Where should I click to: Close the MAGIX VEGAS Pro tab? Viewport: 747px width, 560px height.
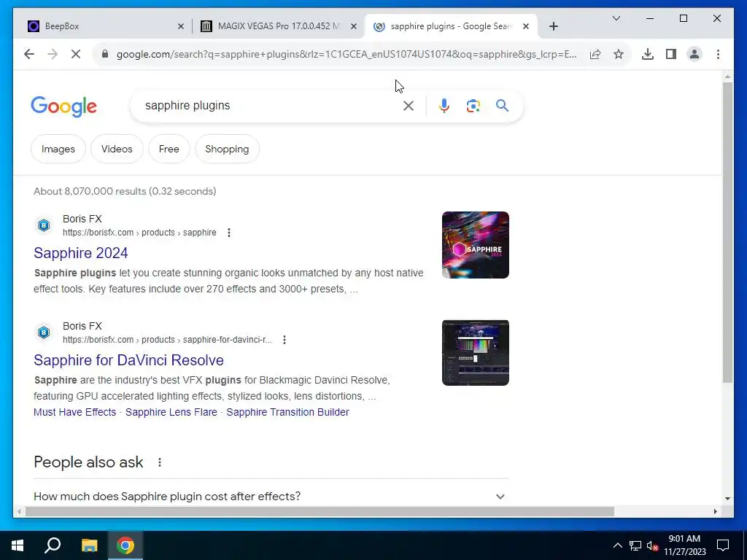(x=354, y=26)
